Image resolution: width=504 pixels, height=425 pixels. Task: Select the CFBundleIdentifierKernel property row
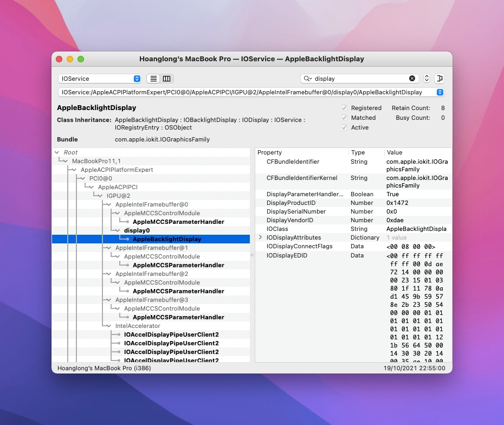tap(353, 182)
